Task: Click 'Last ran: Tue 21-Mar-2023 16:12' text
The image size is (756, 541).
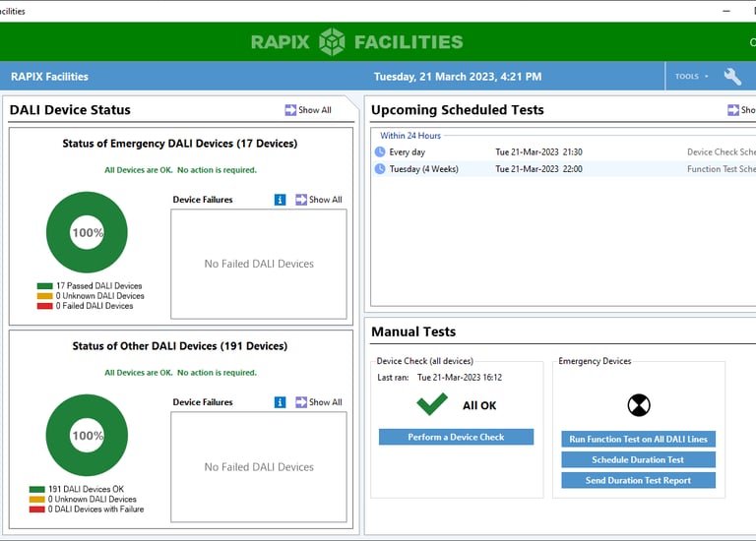Action: tap(440, 377)
